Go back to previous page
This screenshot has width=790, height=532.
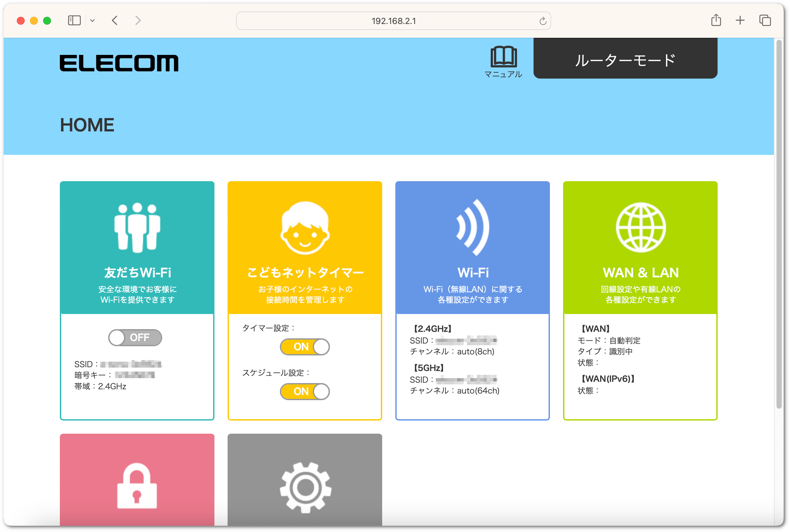pyautogui.click(x=115, y=21)
